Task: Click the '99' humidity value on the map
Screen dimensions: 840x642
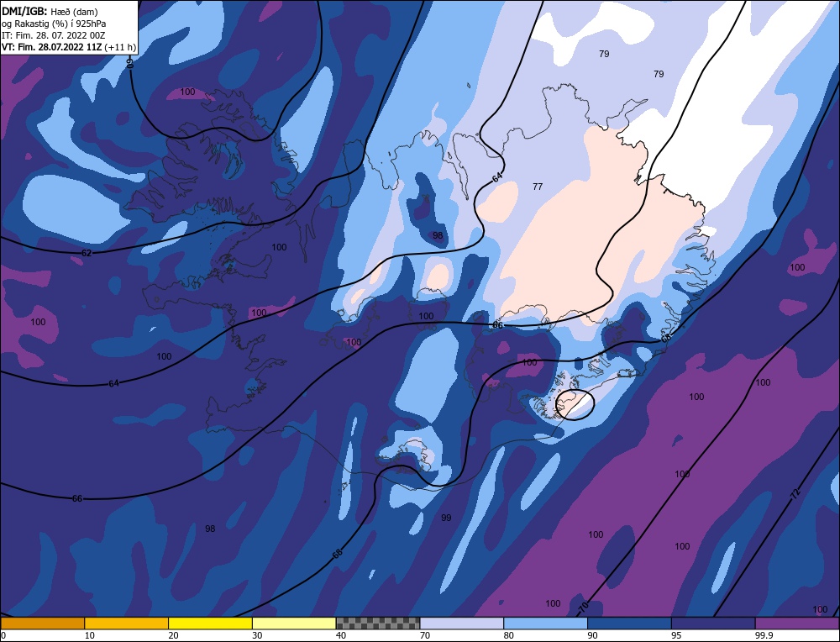Action: click(446, 518)
